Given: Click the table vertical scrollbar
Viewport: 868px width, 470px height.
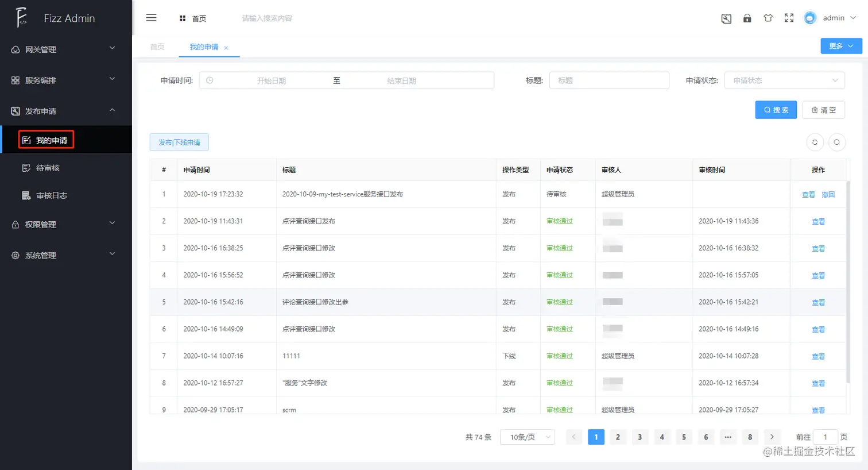Looking at the screenshot, I should (x=848, y=282).
